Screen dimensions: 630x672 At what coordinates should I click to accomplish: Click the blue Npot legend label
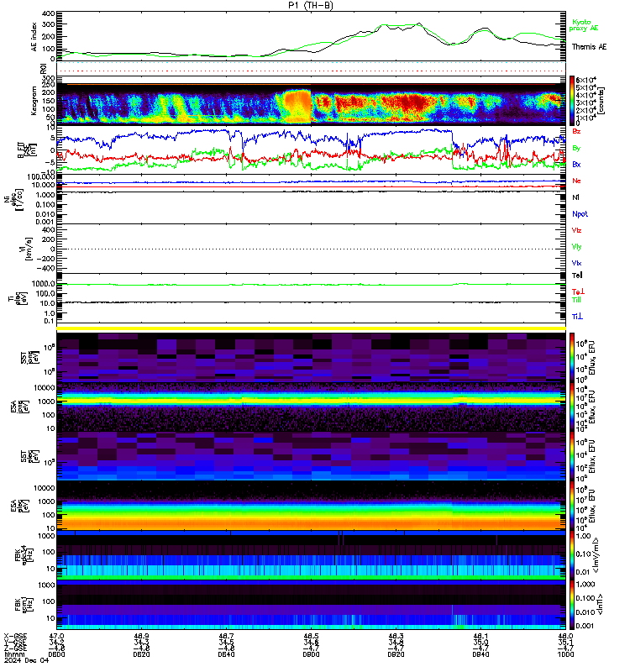(x=580, y=214)
